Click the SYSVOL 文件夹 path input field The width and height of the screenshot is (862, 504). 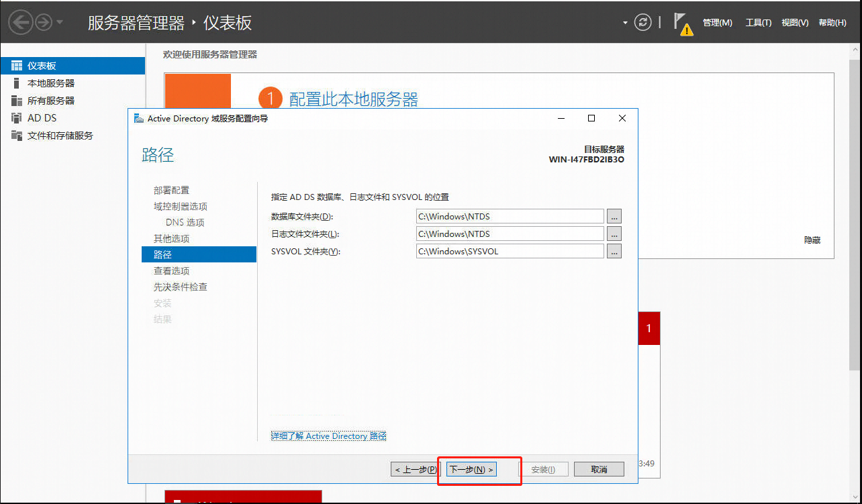pyautogui.click(x=510, y=251)
